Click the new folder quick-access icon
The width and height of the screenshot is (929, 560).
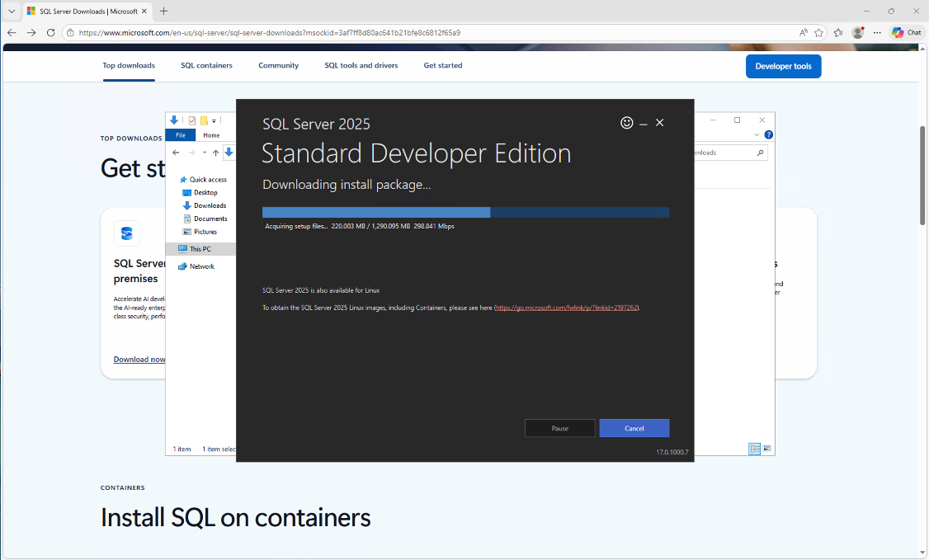coord(204,120)
